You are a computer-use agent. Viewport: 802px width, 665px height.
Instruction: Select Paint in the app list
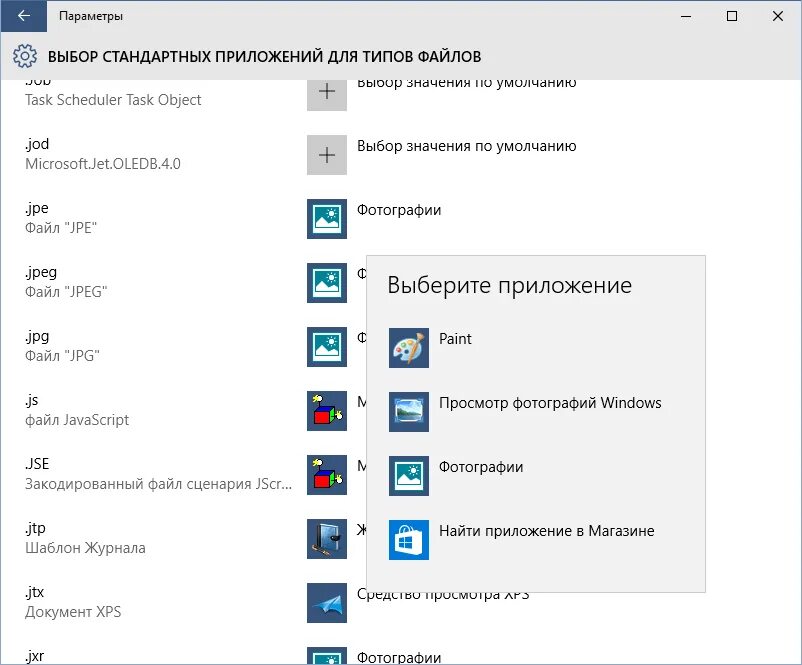click(x=455, y=339)
